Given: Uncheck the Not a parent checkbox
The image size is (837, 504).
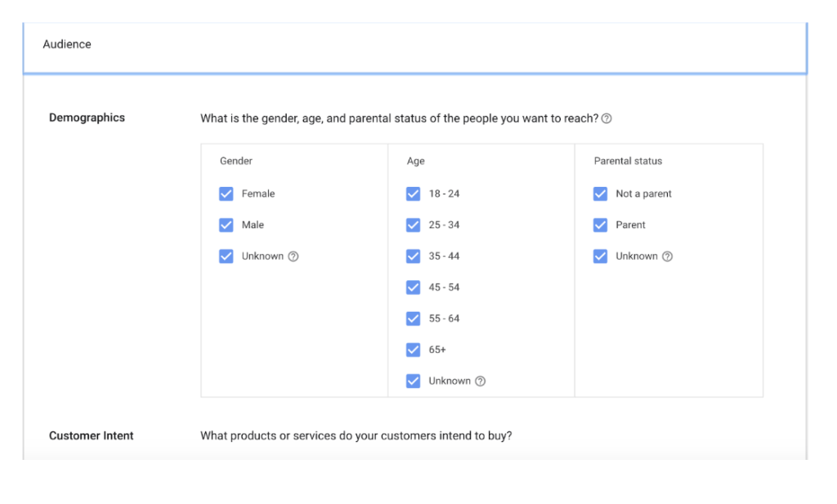Looking at the screenshot, I should [601, 194].
